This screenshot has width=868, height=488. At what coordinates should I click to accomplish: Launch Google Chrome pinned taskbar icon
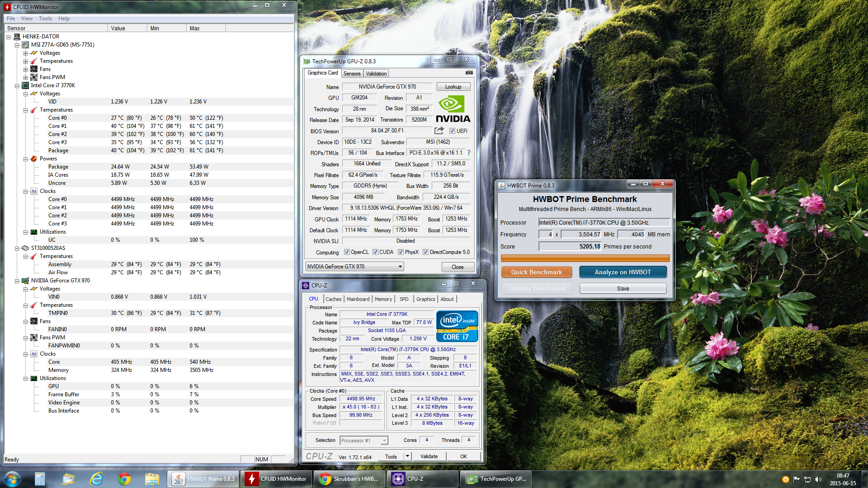(124, 479)
